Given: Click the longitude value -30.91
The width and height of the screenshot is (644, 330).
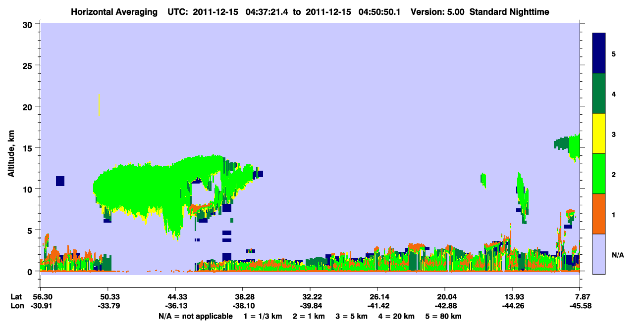Looking at the screenshot, I should coord(41,306).
